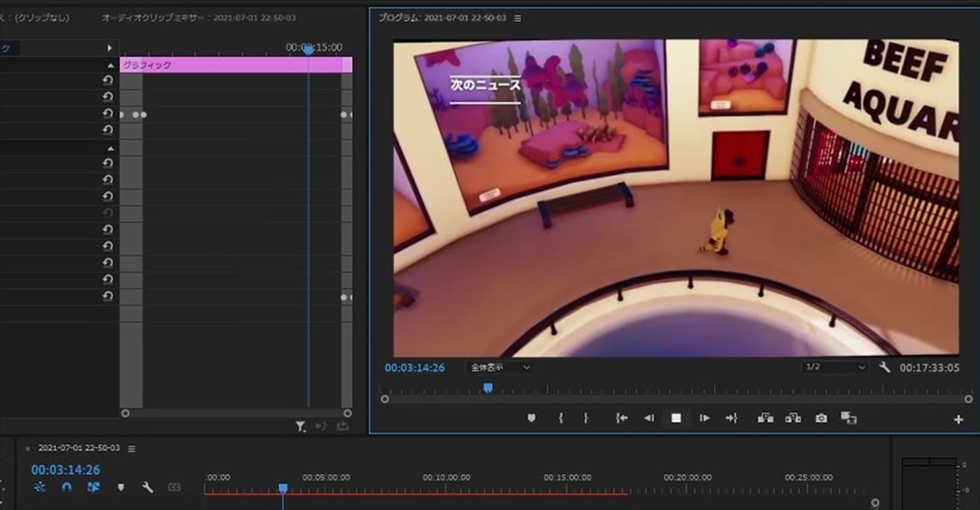The image size is (980, 510).
Task: Click the timeline horizontal scroll handle
Action: pos(875,503)
